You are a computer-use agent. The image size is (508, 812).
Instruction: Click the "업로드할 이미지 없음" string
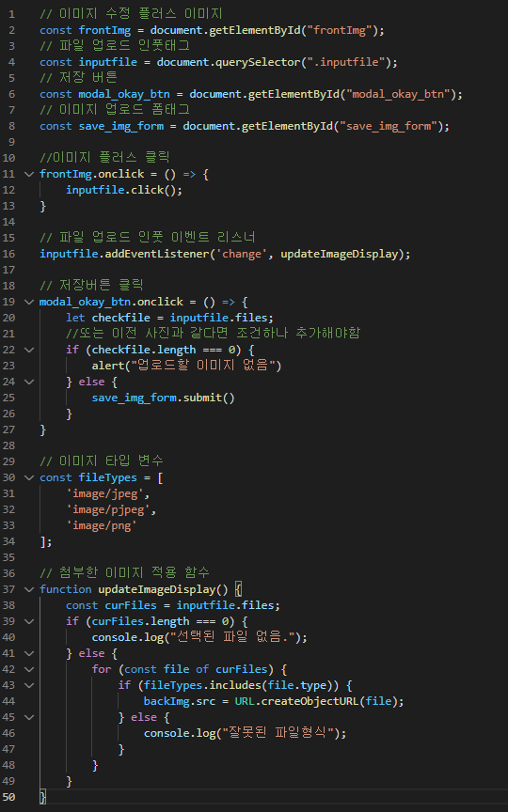click(x=202, y=367)
